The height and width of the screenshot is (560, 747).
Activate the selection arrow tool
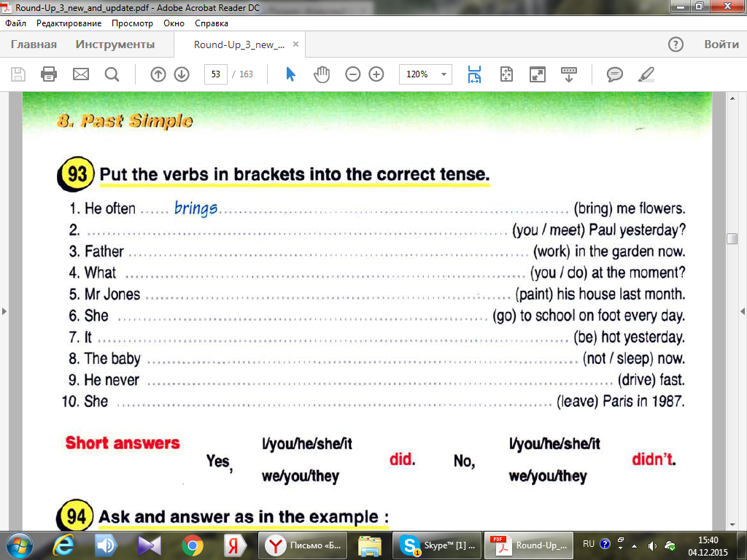(x=290, y=74)
